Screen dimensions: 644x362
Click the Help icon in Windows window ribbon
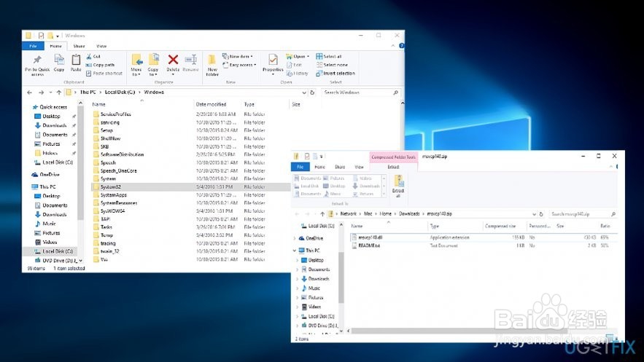point(401,45)
